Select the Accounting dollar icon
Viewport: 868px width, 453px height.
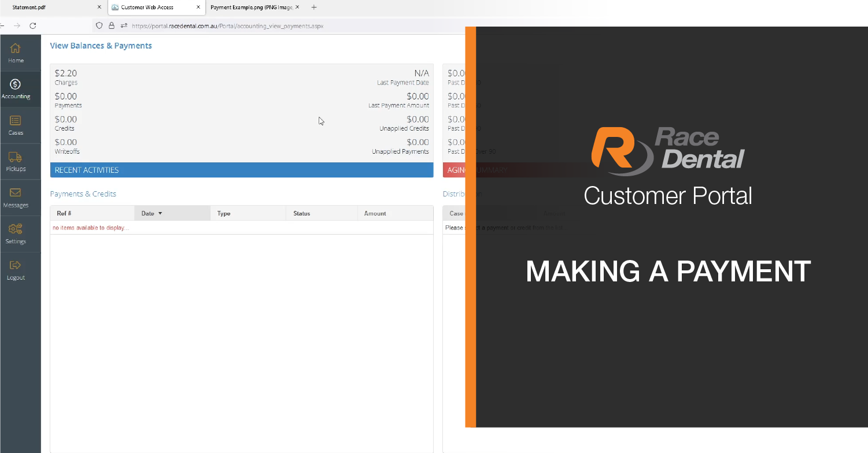[16, 84]
